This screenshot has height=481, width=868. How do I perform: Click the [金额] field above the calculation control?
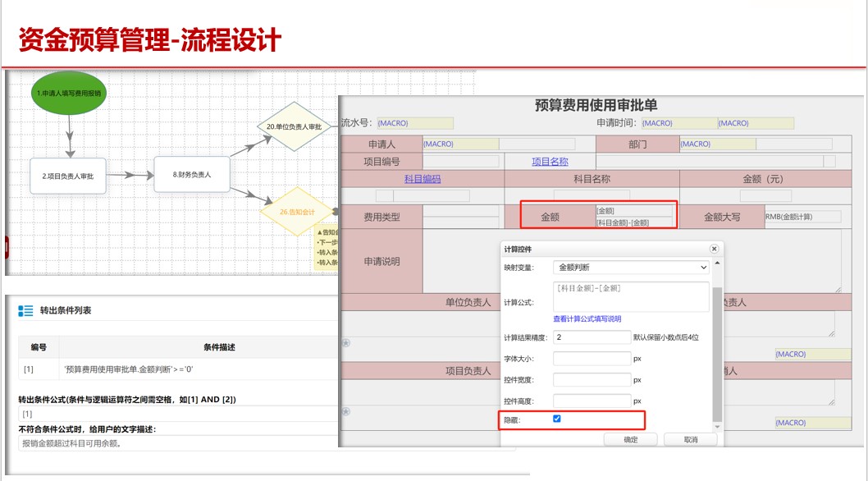pos(634,211)
